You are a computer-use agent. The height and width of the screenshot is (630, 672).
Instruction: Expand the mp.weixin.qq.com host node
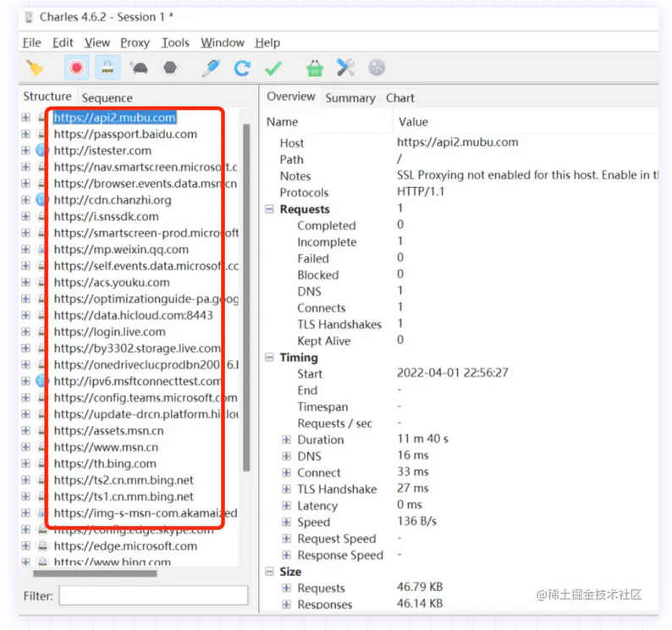point(25,249)
